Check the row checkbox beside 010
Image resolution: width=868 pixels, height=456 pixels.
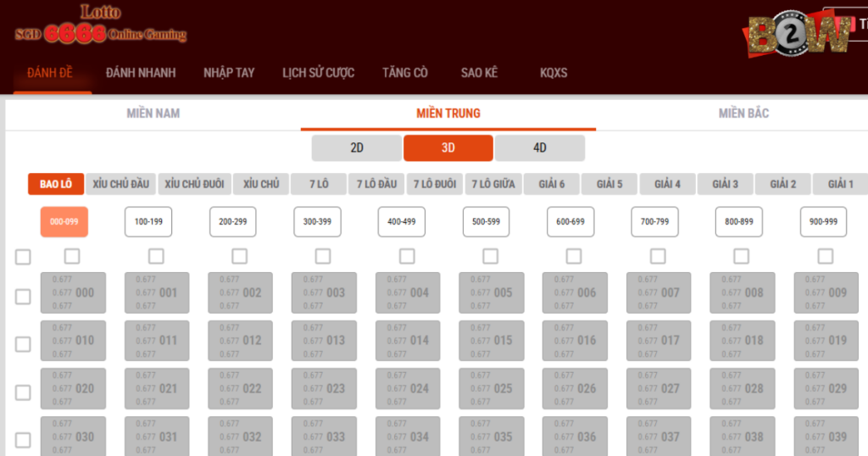(23, 344)
